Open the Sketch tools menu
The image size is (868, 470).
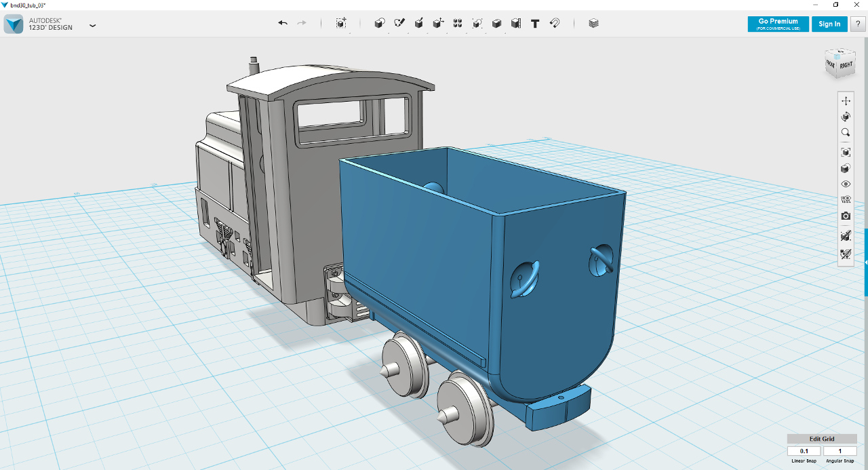click(x=399, y=23)
